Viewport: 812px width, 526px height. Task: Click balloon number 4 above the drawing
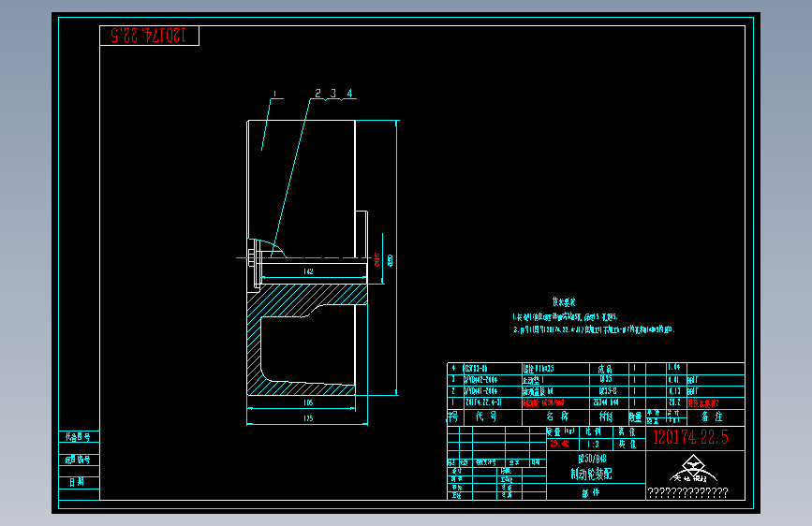click(x=349, y=94)
